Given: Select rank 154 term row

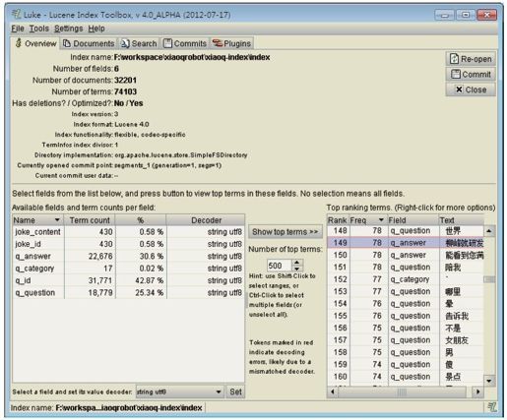Looking at the screenshot, I should pos(406,303).
